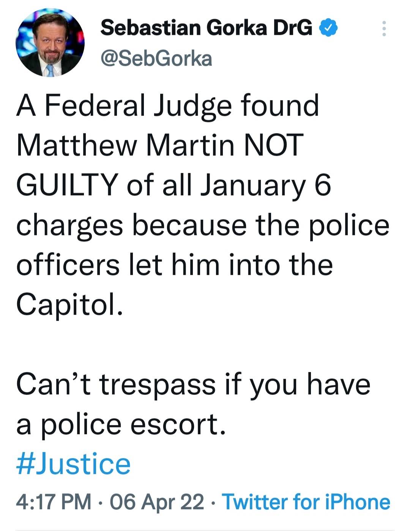Click the word "trespass" in the tweet

click(158, 384)
